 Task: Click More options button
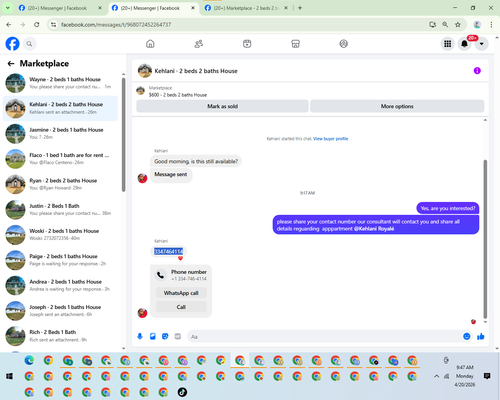pyautogui.click(x=397, y=106)
